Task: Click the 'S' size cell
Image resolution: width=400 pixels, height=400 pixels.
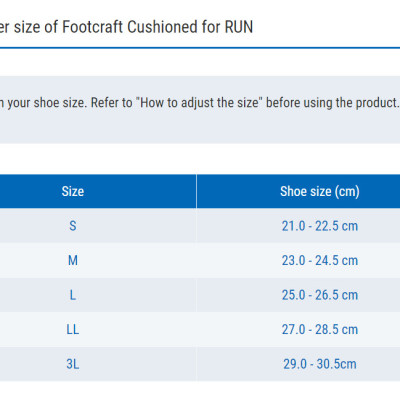Action: [98, 226]
